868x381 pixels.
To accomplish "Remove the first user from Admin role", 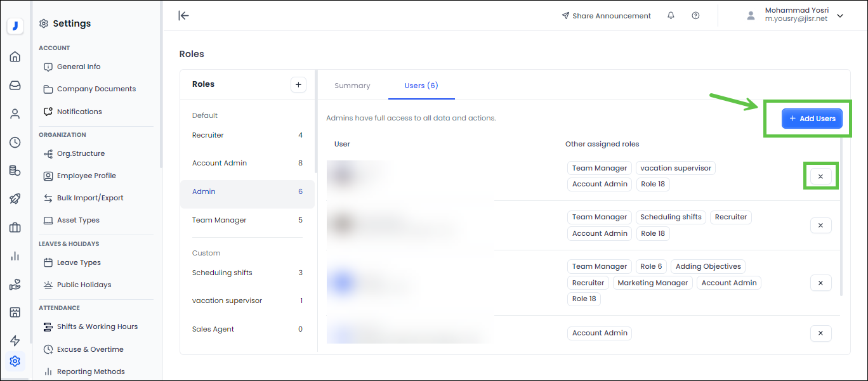I will pos(820,176).
